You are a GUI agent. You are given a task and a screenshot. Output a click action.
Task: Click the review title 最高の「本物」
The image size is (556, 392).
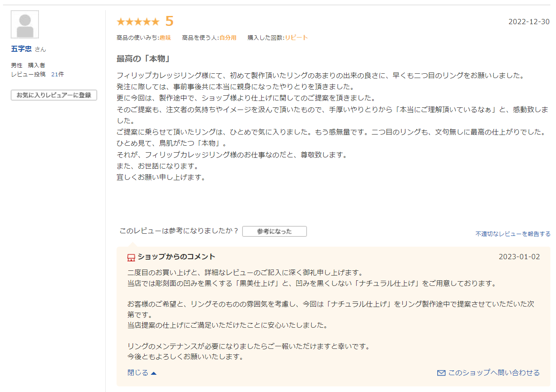143,59
